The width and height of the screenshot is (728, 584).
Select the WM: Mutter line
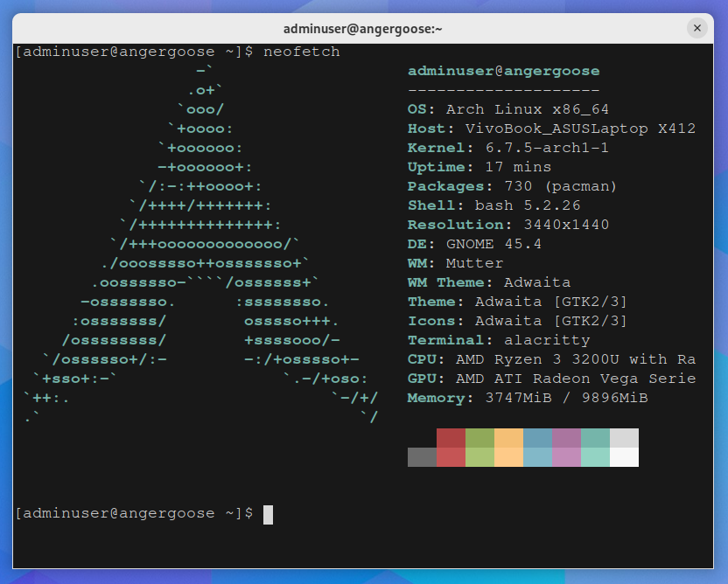456,263
